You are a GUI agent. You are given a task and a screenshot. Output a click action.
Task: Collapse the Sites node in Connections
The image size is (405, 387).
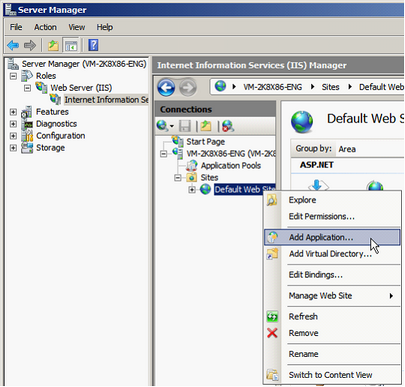178,178
